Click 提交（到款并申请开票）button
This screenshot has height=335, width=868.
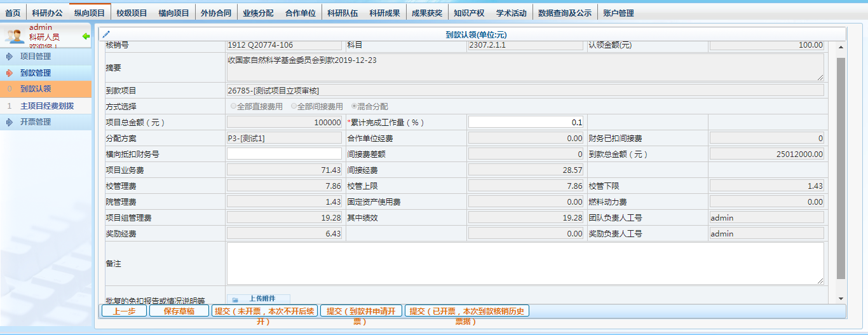point(361,311)
